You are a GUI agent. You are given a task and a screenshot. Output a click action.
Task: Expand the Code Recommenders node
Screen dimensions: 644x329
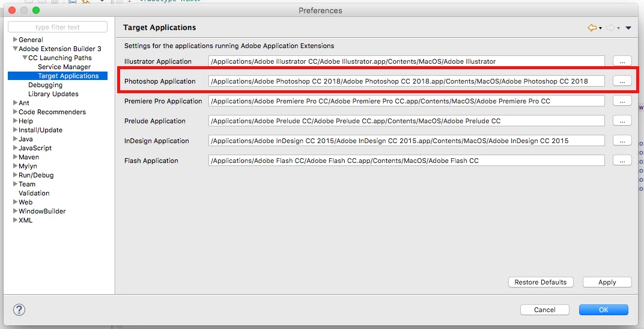click(x=15, y=112)
